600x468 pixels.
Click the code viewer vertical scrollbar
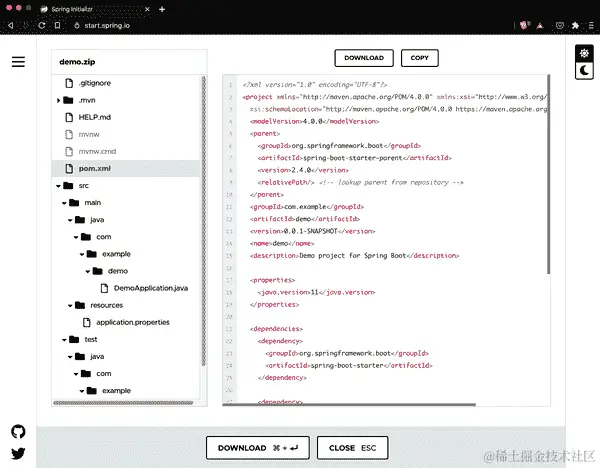548,174
